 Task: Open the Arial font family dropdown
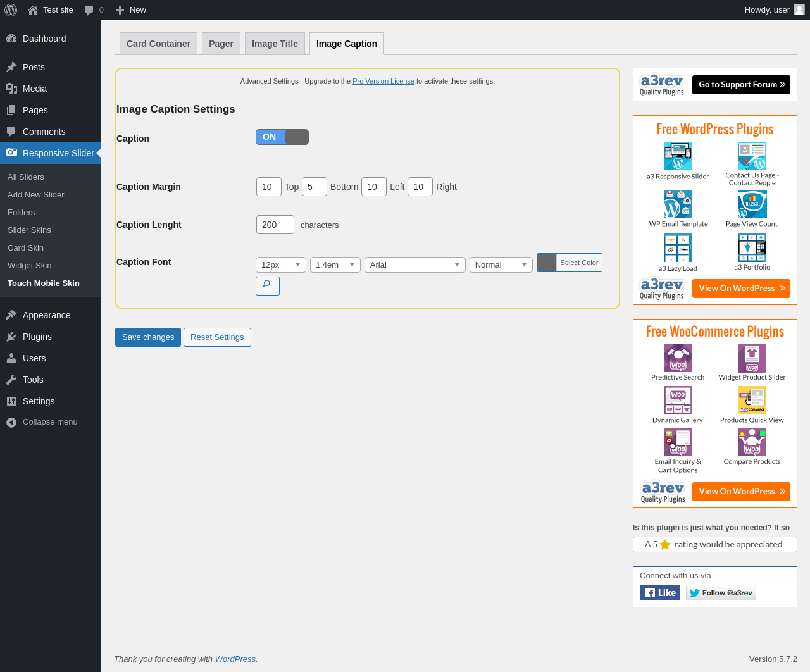[415, 265]
